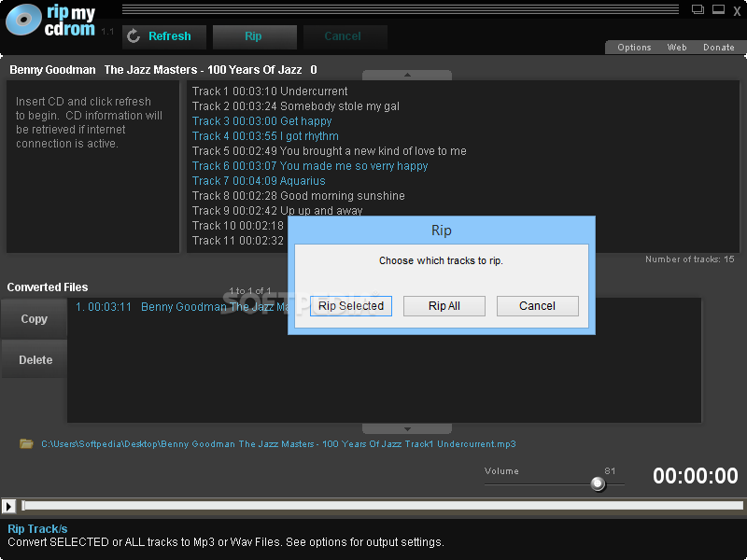Select Track 8 Good morning sunshine
Image resolution: width=747 pixels, height=560 pixels.
point(298,196)
